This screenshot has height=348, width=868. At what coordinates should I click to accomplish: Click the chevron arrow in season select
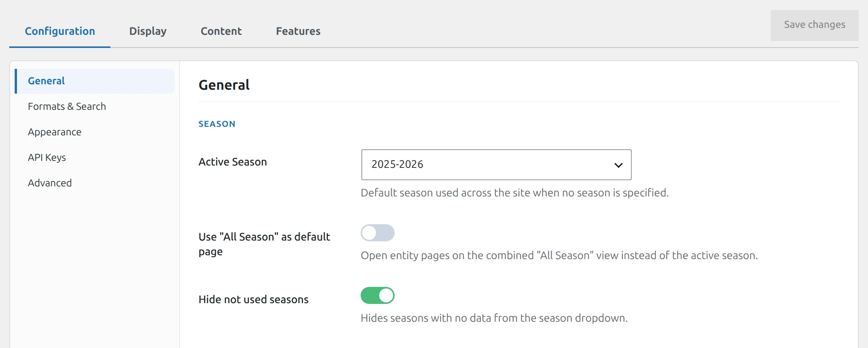(x=618, y=165)
